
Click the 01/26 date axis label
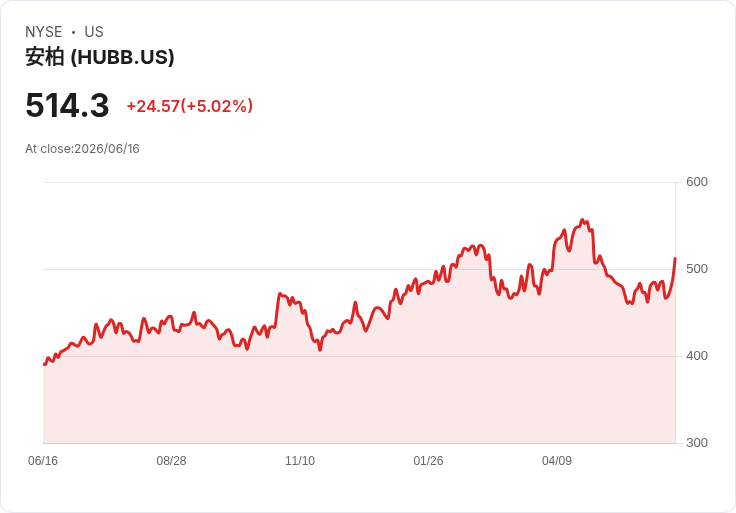point(428,461)
